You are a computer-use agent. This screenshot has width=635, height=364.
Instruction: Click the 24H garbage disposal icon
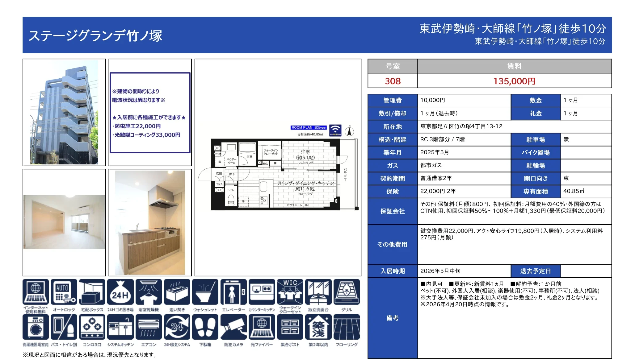[120, 292]
